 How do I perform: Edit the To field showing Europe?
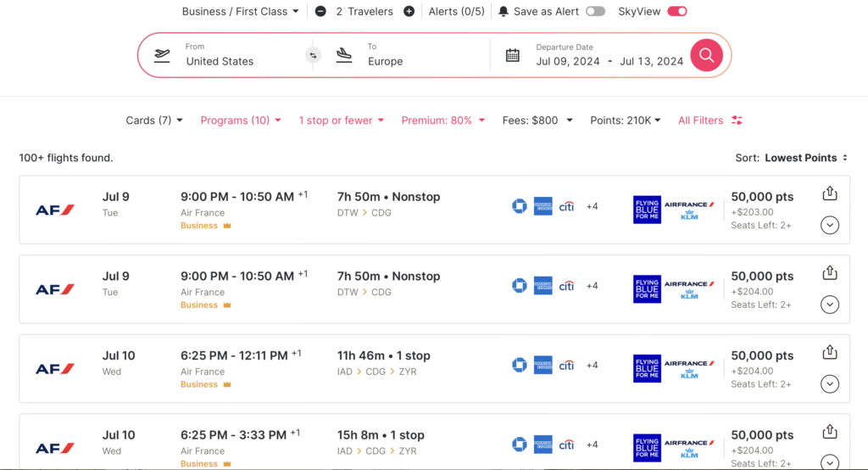[x=386, y=61]
